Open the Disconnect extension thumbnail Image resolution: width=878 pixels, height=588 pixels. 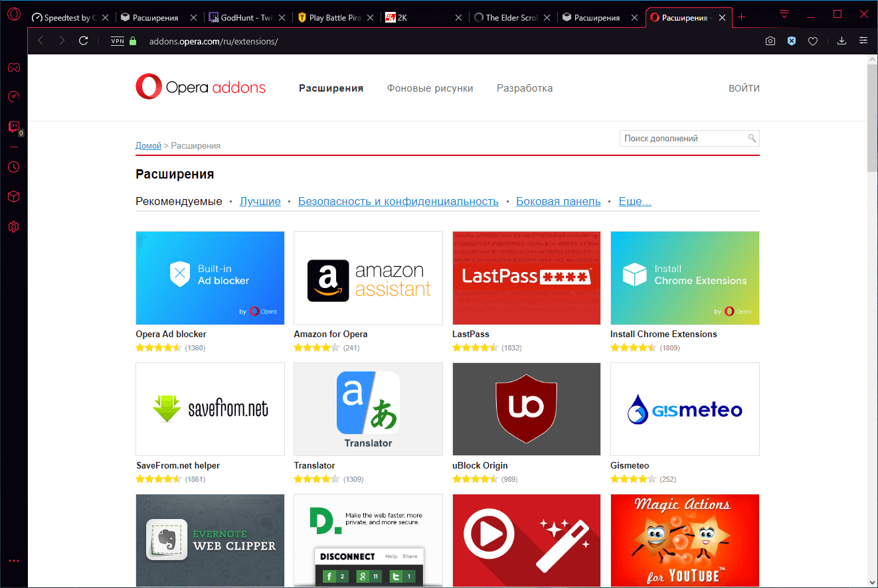(x=368, y=540)
